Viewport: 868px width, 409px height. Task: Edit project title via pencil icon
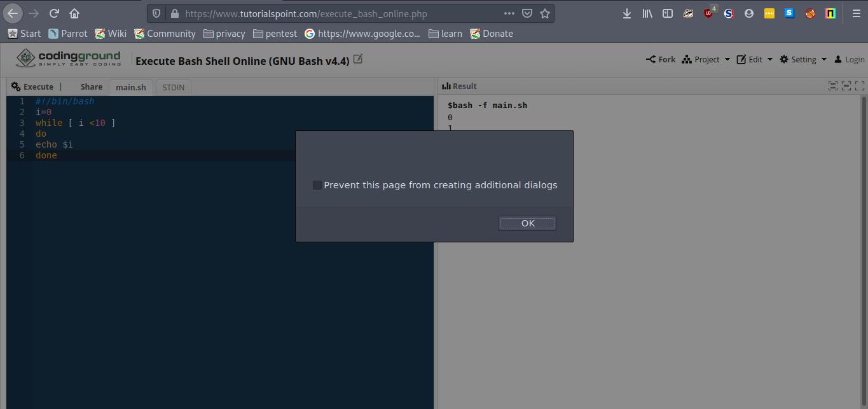(358, 59)
